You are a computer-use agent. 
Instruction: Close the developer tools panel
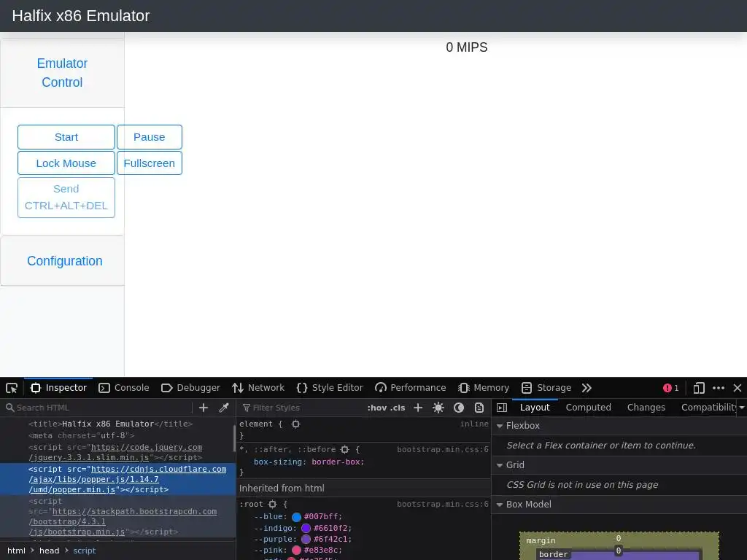click(x=738, y=388)
